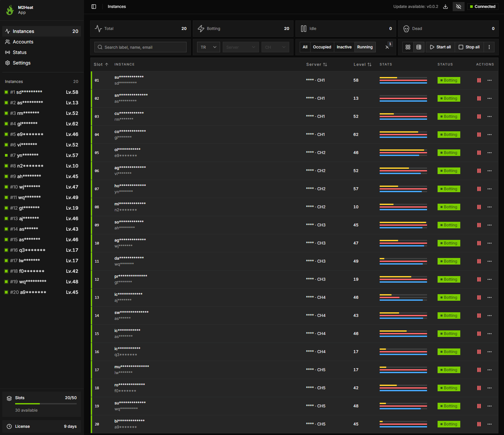Viewport: 504px width, 435px height.
Task: Download the available update v0.0.2
Action: click(445, 7)
